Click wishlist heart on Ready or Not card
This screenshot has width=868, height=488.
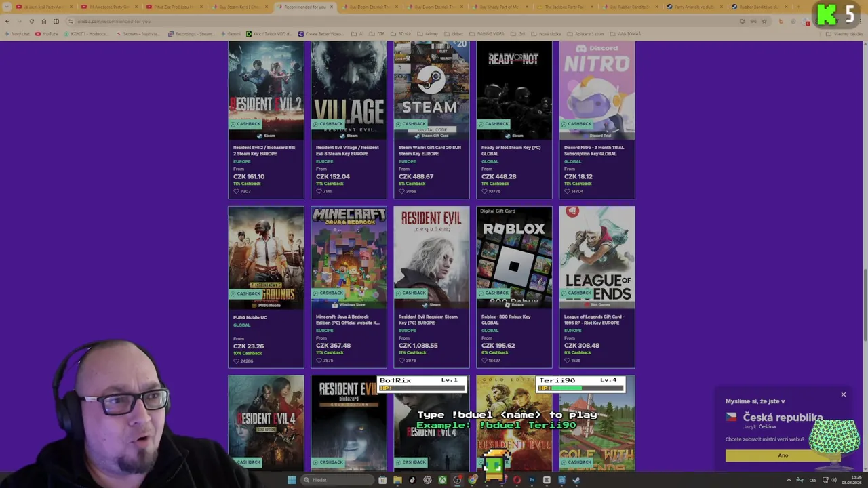click(485, 191)
